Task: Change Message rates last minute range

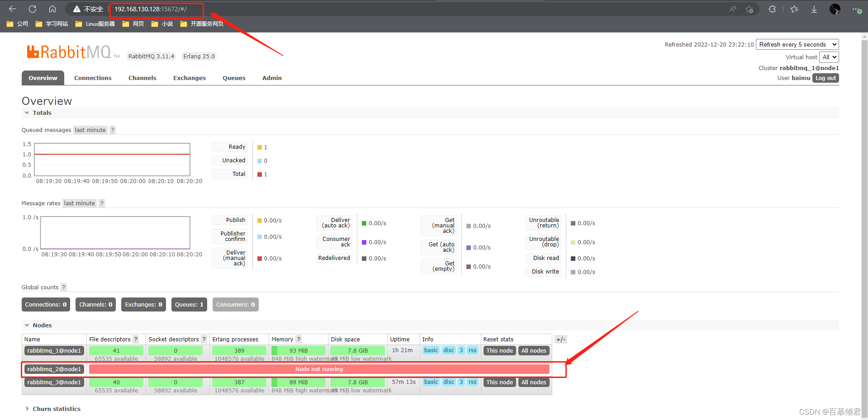Action: coord(80,203)
